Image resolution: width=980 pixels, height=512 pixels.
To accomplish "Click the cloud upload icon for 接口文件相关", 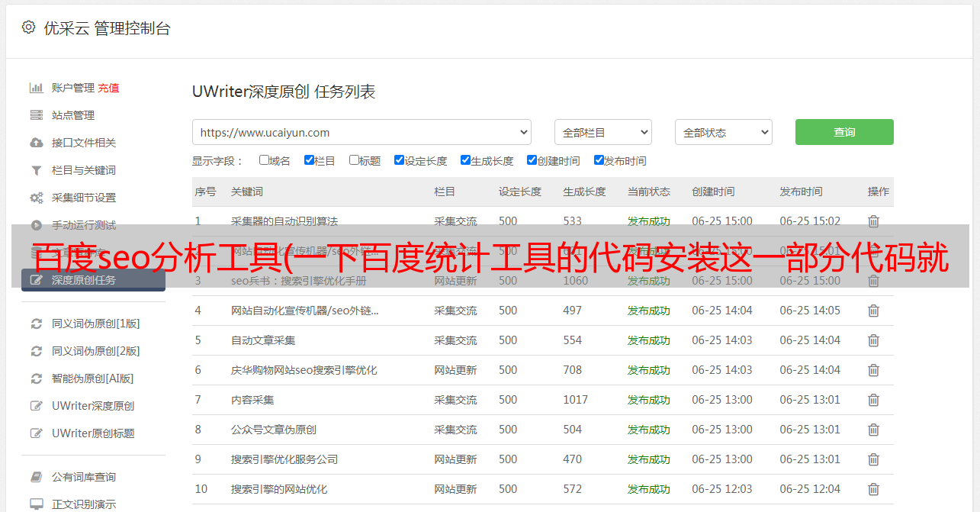I will 36,143.
